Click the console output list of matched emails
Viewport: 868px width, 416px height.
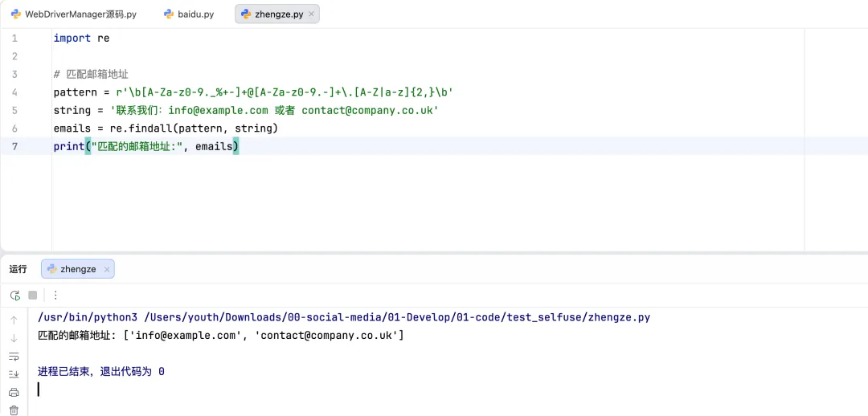click(263, 336)
